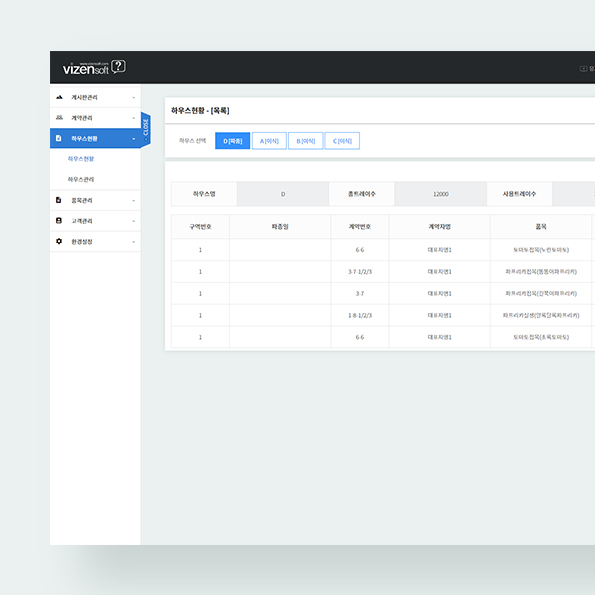The image size is (595, 595).
Task: Collapse sidebar with the blue CLOSE tab
Action: [146, 129]
